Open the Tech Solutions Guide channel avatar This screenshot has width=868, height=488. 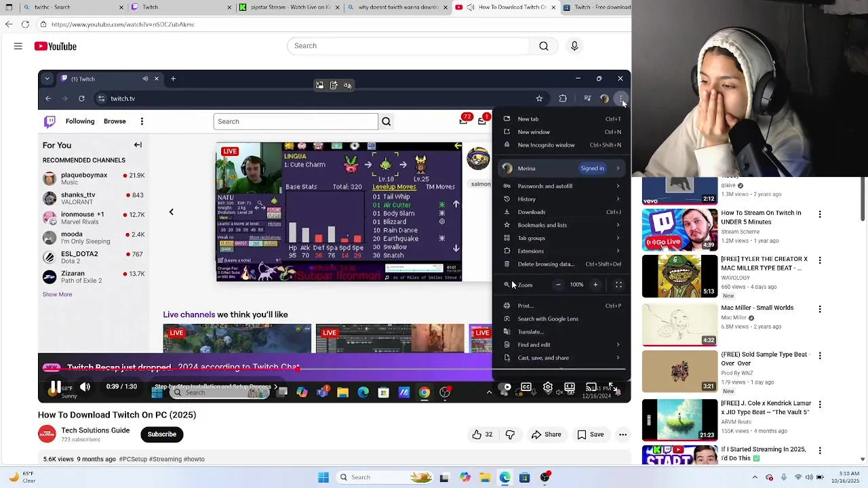(x=47, y=434)
